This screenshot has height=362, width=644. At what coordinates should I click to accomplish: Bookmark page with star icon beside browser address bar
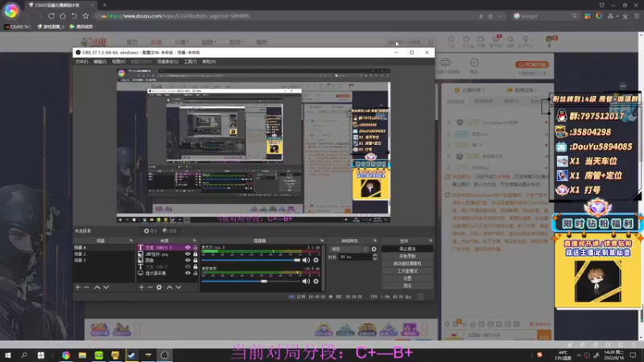pos(85,16)
